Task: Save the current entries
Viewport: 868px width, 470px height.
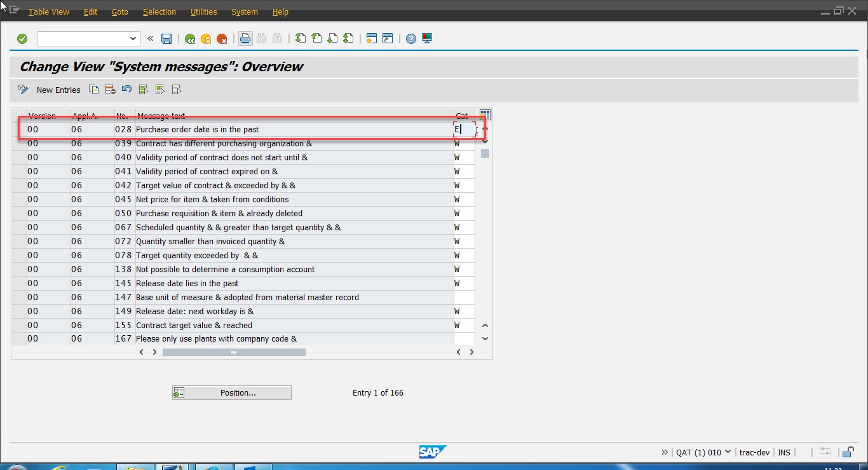Action: [x=166, y=38]
